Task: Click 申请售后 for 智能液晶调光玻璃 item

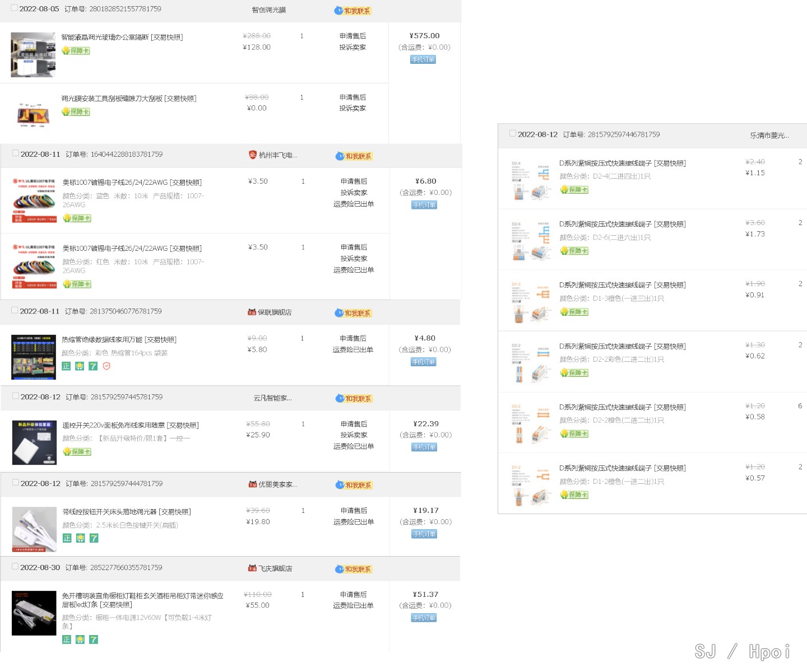Action: pos(353,36)
